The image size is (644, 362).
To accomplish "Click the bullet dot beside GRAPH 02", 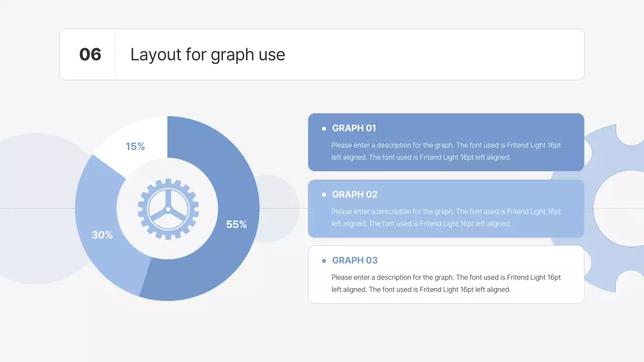I will tap(324, 195).
